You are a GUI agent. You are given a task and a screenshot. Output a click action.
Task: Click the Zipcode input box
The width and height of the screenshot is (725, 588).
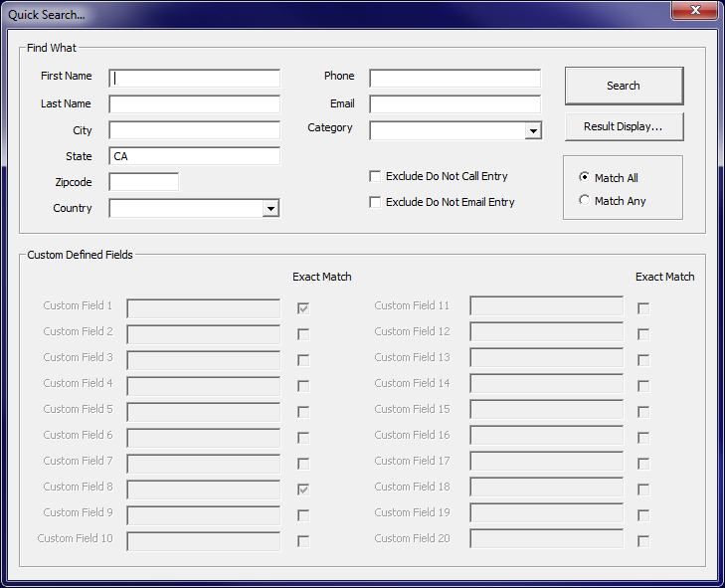pos(144,182)
